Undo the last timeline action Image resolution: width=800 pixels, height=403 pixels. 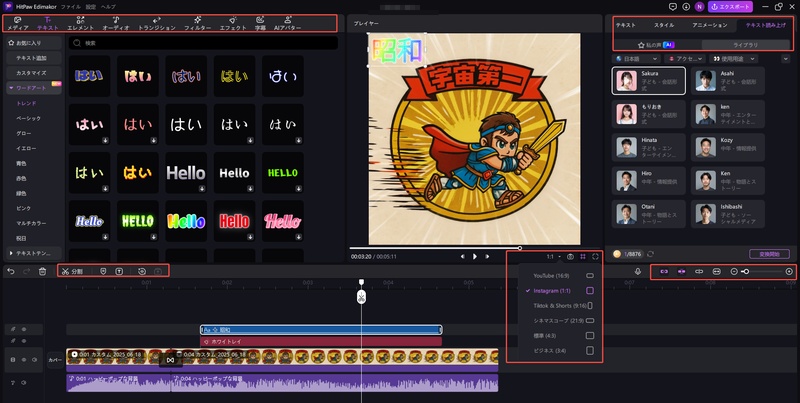pos(11,271)
